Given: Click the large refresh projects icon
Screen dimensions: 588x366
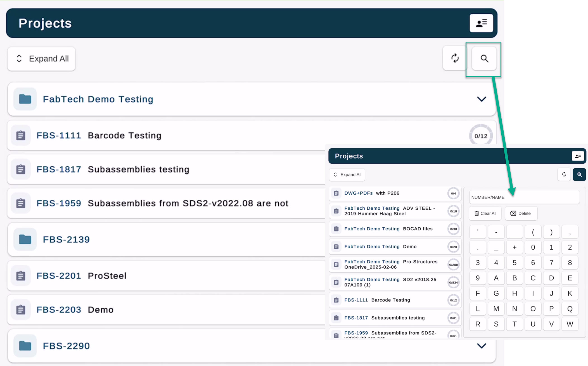Looking at the screenshot, I should (x=455, y=58).
